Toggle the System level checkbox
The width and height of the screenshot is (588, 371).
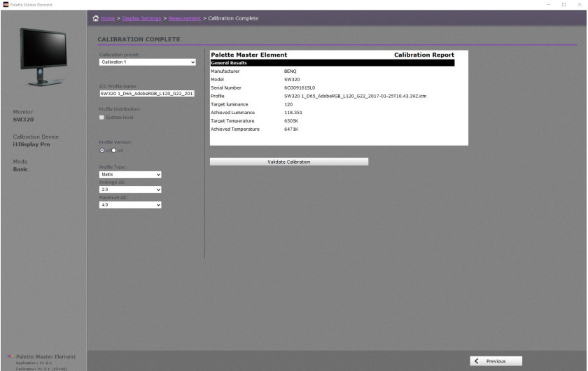[101, 118]
